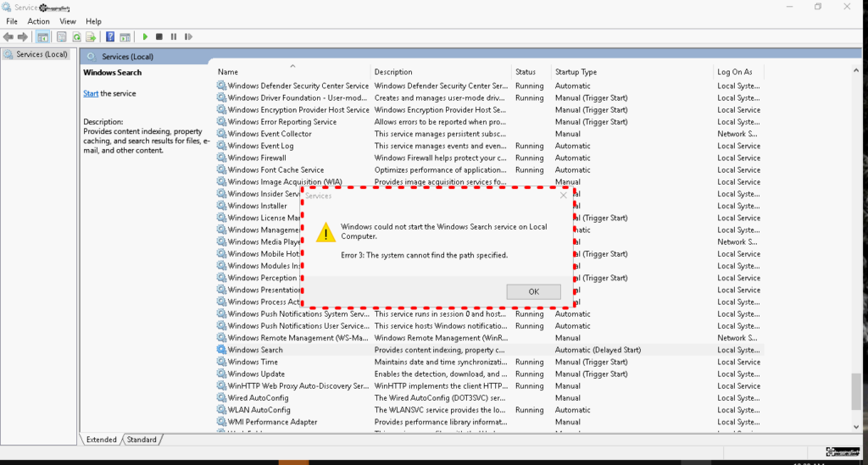Screen dimensions: 868x465
Task: Click the gear icon of Windows Search row
Action: click(221, 350)
